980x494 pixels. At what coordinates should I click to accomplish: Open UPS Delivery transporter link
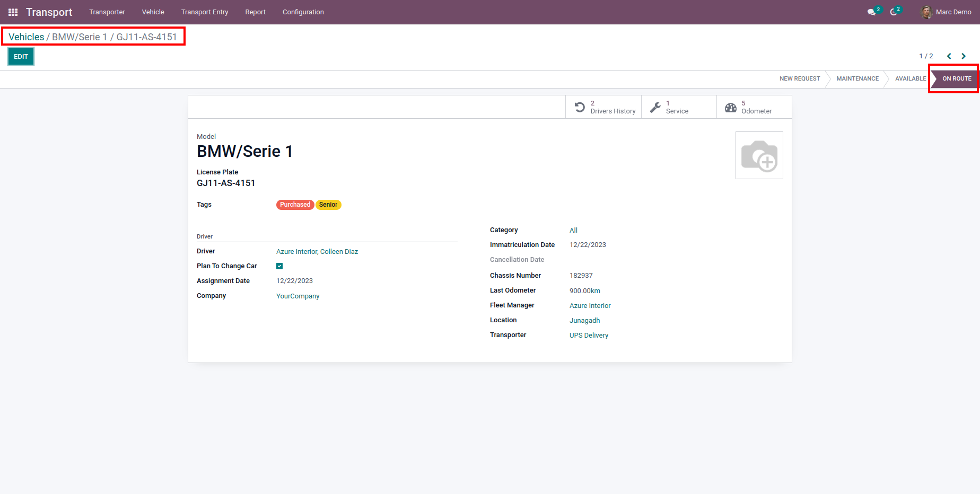[589, 336]
